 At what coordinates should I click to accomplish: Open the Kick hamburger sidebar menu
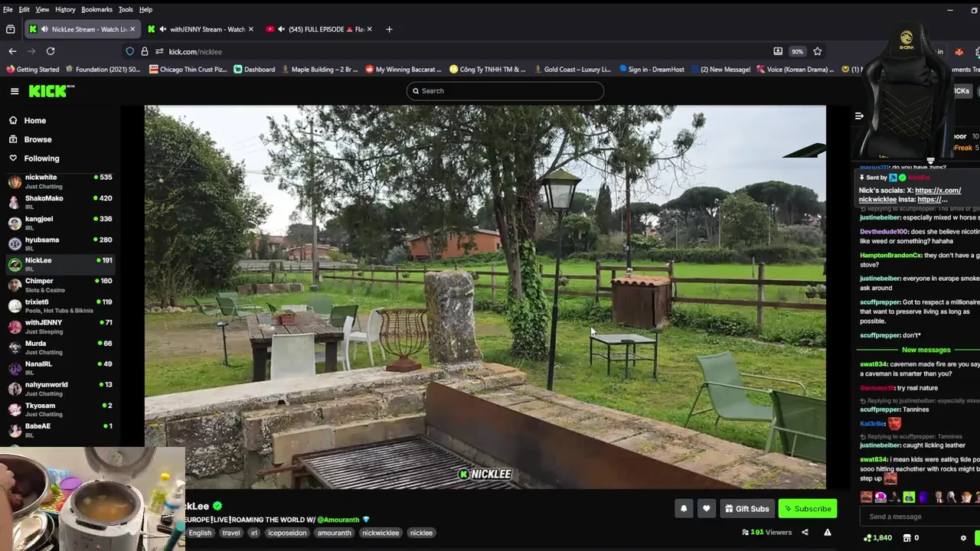[x=15, y=91]
